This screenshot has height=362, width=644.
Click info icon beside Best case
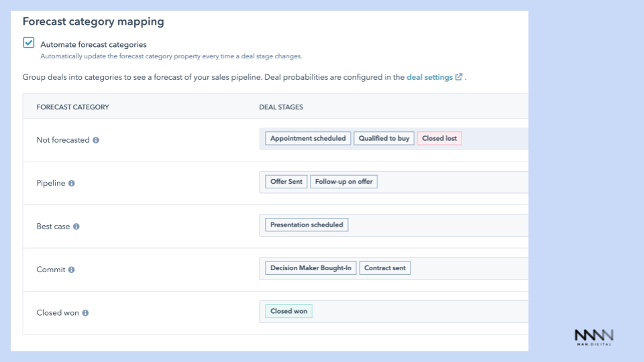76,227
